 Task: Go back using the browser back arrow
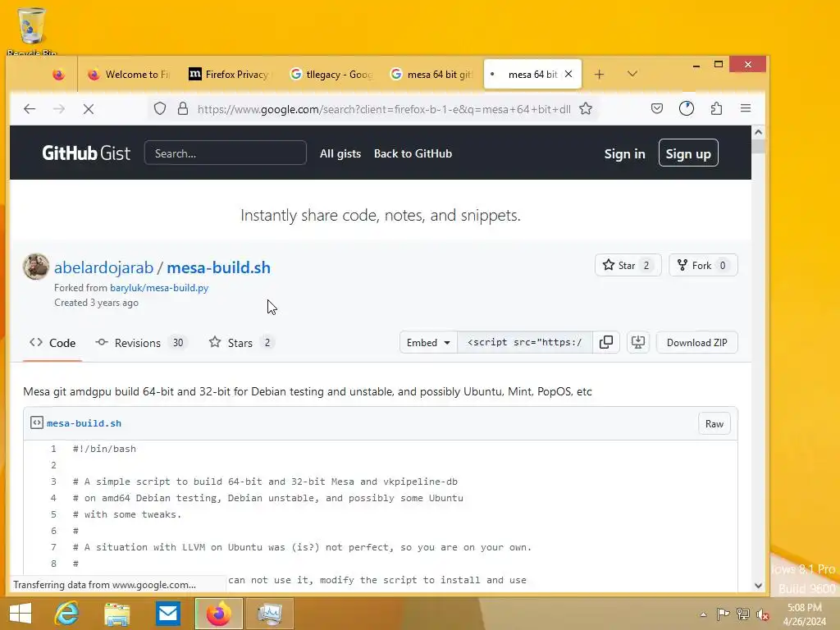(x=30, y=109)
